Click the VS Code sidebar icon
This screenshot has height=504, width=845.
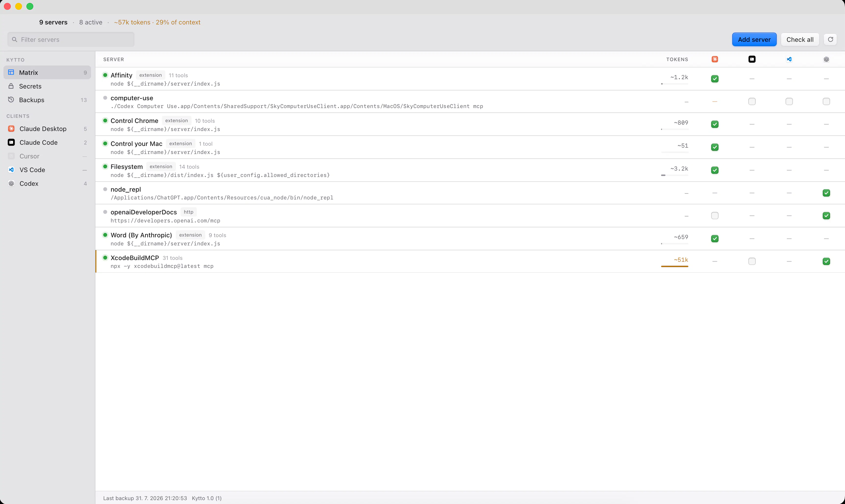[11, 169]
